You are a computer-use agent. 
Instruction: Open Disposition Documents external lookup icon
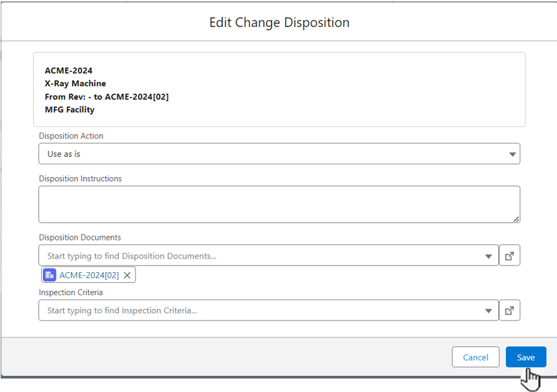pos(509,256)
